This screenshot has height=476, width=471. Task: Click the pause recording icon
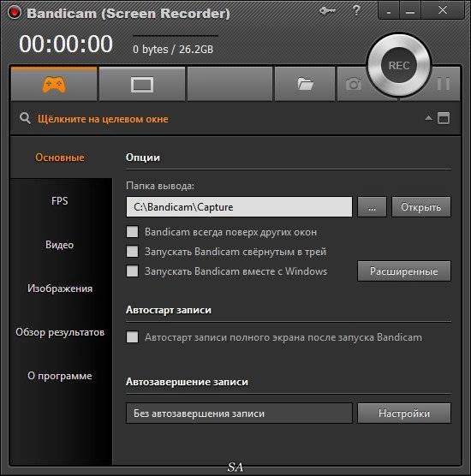(444, 84)
